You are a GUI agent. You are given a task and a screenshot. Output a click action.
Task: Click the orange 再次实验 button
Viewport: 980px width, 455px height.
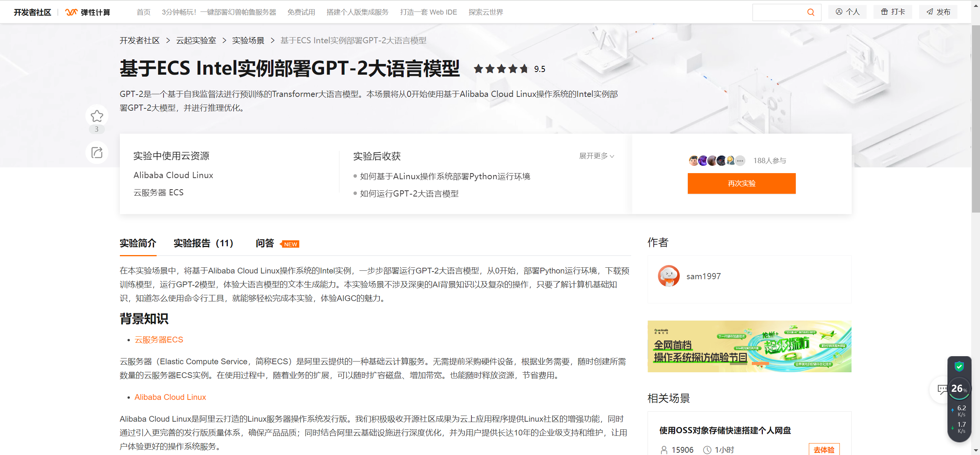click(x=741, y=183)
